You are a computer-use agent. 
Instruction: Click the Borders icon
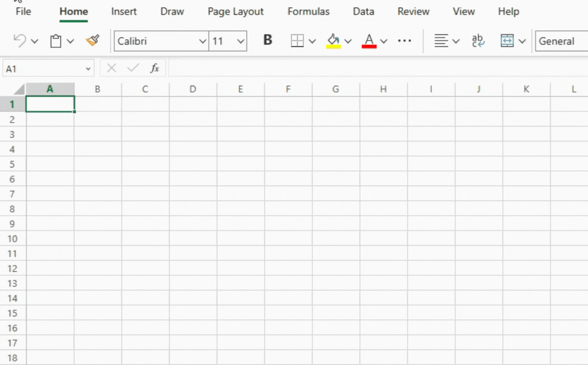click(x=297, y=41)
